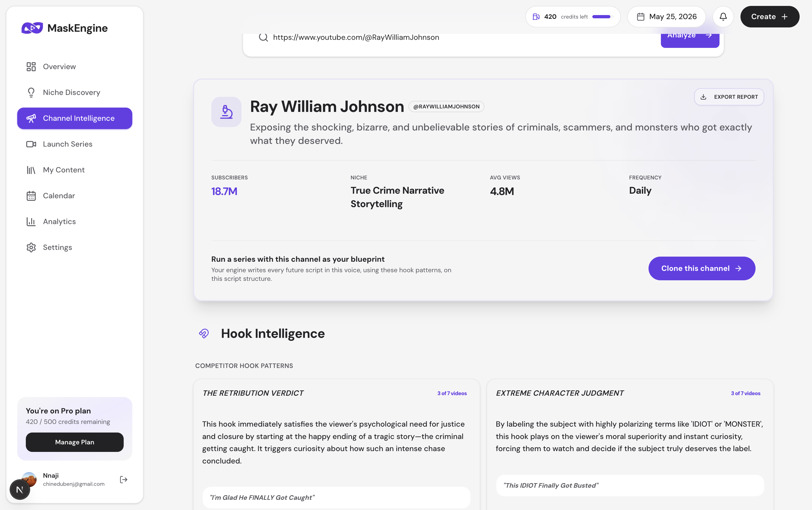Image resolution: width=812 pixels, height=510 pixels.
Task: Click the Create button
Action: click(x=770, y=16)
